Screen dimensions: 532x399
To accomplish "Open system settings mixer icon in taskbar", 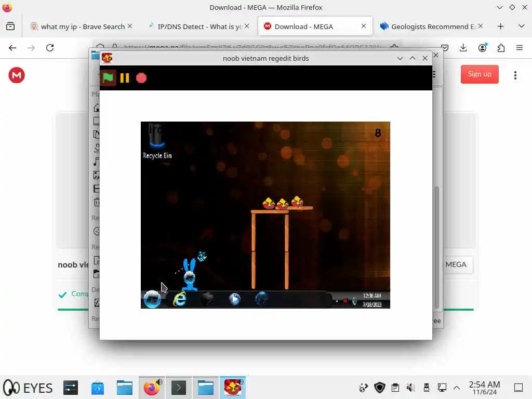I will (x=71, y=388).
